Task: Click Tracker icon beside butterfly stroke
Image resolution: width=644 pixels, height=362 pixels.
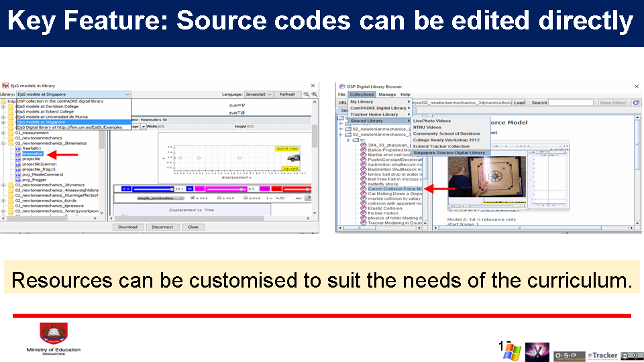Action: (363, 184)
